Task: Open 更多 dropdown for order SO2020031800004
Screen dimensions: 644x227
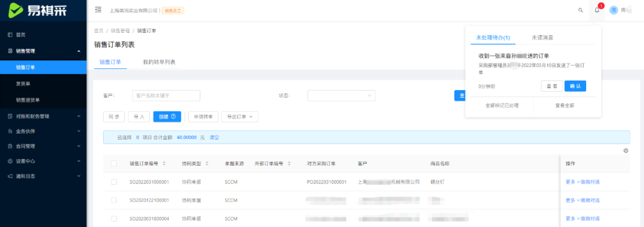Action: tap(572, 219)
